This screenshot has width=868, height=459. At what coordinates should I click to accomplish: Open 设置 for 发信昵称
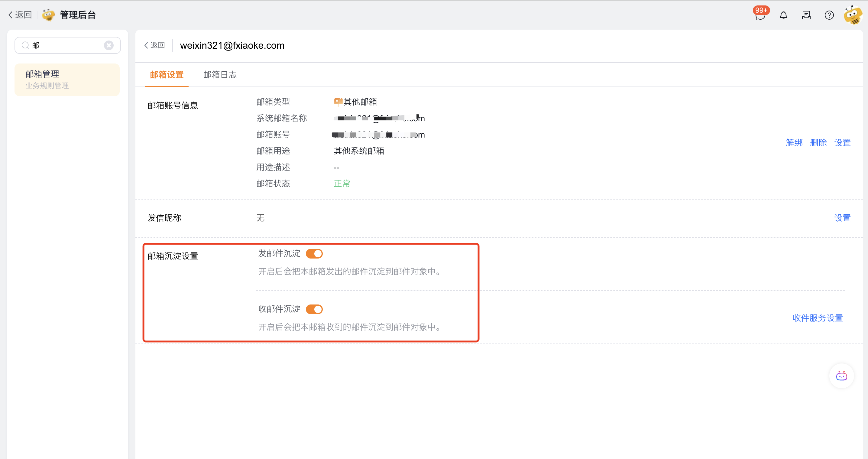pos(842,218)
